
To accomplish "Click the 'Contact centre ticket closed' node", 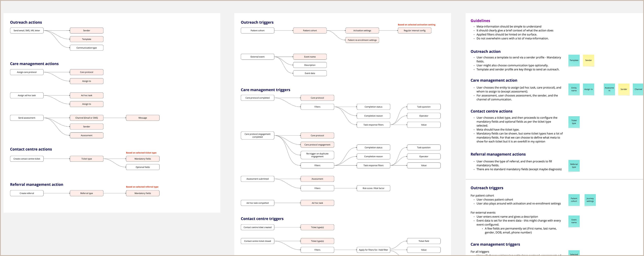I will coord(257,241).
